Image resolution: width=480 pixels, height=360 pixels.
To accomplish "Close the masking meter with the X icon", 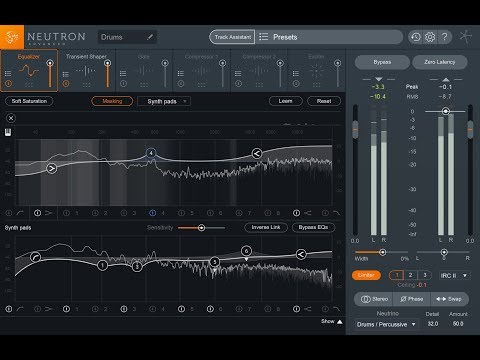I will [11, 118].
